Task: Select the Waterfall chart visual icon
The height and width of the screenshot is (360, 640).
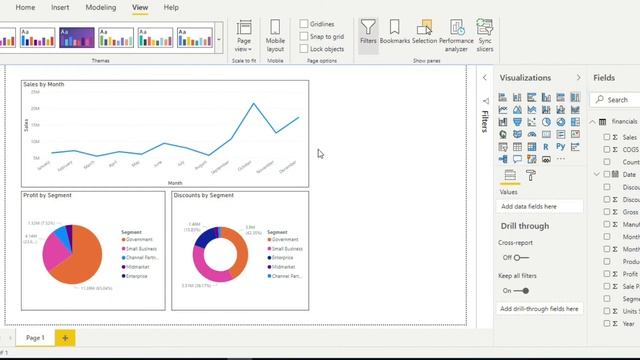Action: [502, 122]
